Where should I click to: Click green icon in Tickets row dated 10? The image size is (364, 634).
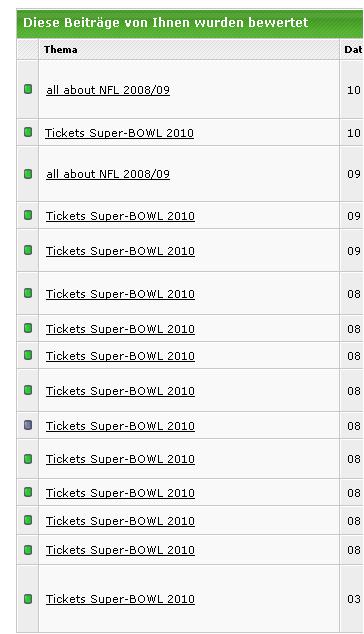[x=28, y=132]
